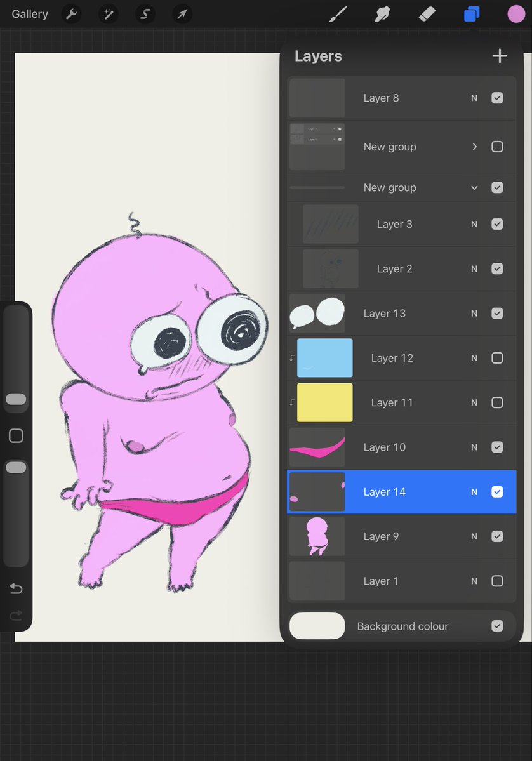Select Layer 9 row
The width and height of the screenshot is (532, 761).
[401, 536]
